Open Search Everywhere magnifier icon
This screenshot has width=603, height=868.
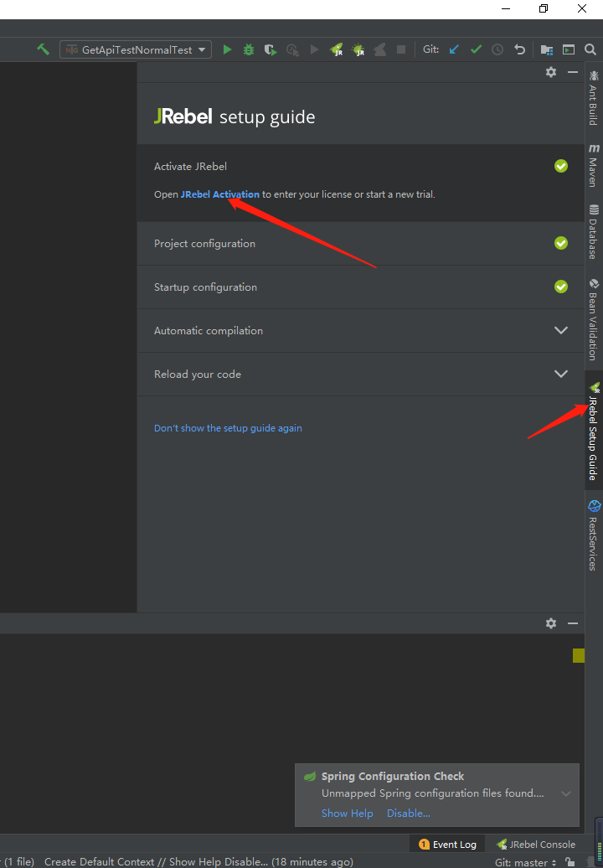coord(590,49)
